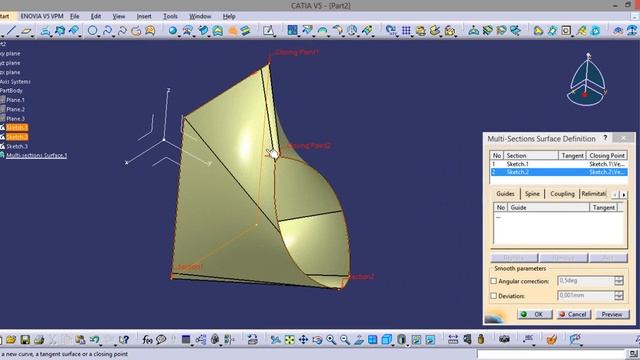
Task: Click the Angular correction value field
Action: point(586,281)
